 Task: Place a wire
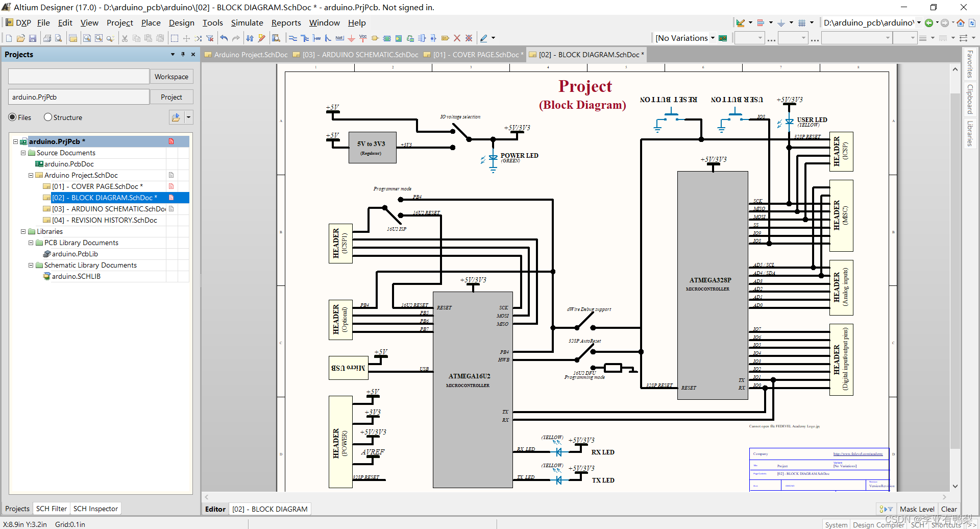point(293,38)
